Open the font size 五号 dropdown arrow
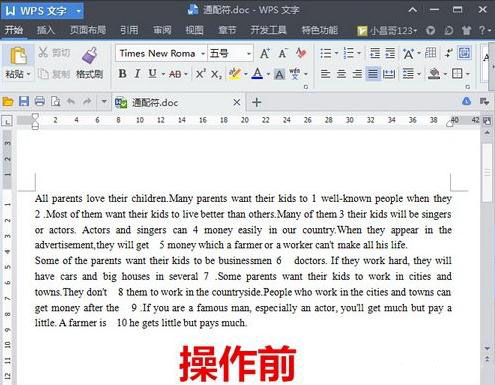Image resolution: width=495 pixels, height=385 pixels. click(249, 54)
